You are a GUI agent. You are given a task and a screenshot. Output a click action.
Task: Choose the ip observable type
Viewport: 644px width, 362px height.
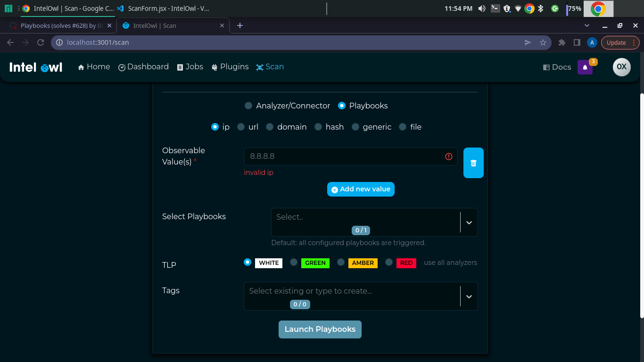[x=215, y=127]
